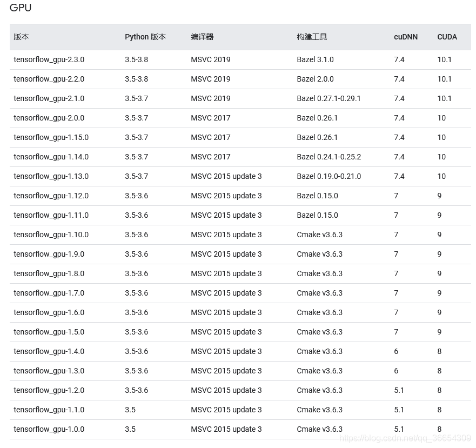Click Bazel 0.27.1-0.29.1 cell
The width and height of the screenshot is (476, 448).
pos(328,98)
